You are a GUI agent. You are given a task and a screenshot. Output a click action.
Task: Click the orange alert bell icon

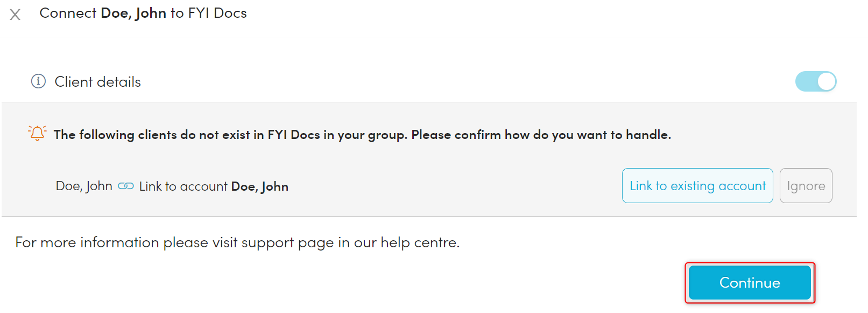point(37,133)
